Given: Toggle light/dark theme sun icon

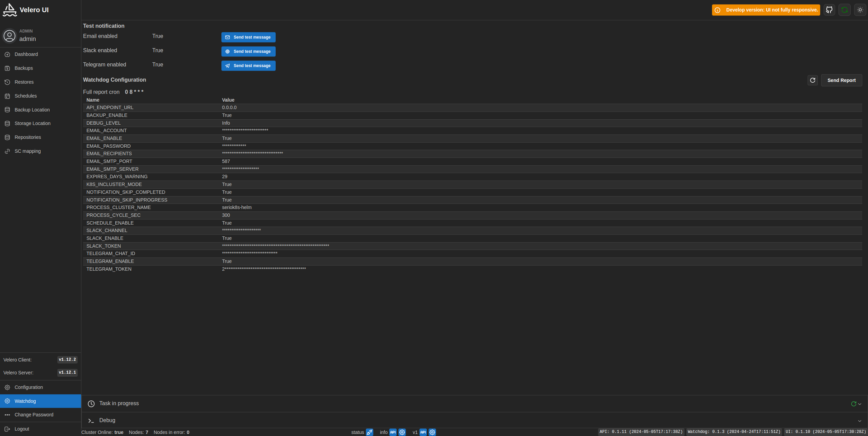Looking at the screenshot, I should click(x=860, y=10).
